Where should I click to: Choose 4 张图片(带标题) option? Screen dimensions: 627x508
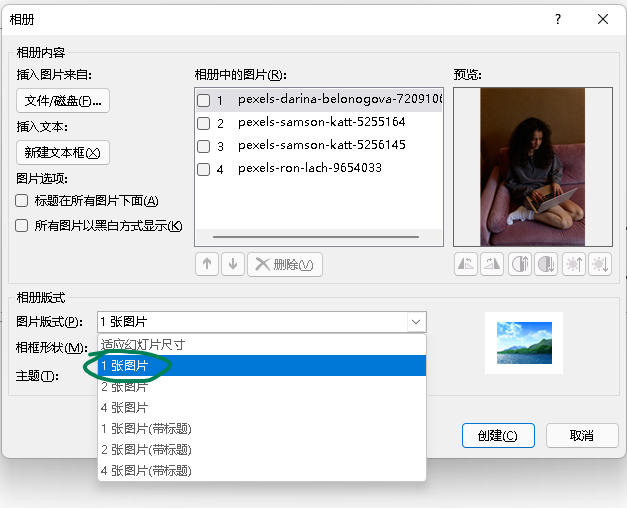(x=262, y=471)
